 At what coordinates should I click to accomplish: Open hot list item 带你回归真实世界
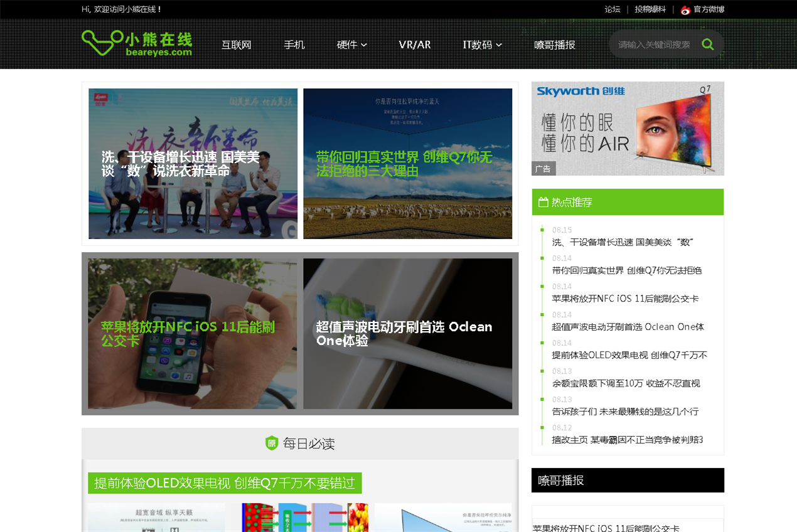click(627, 270)
